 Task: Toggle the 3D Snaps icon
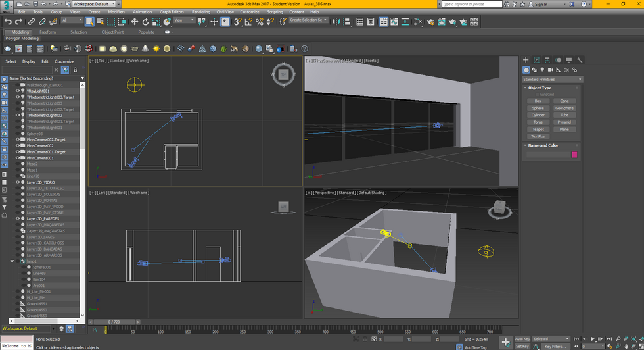click(237, 22)
